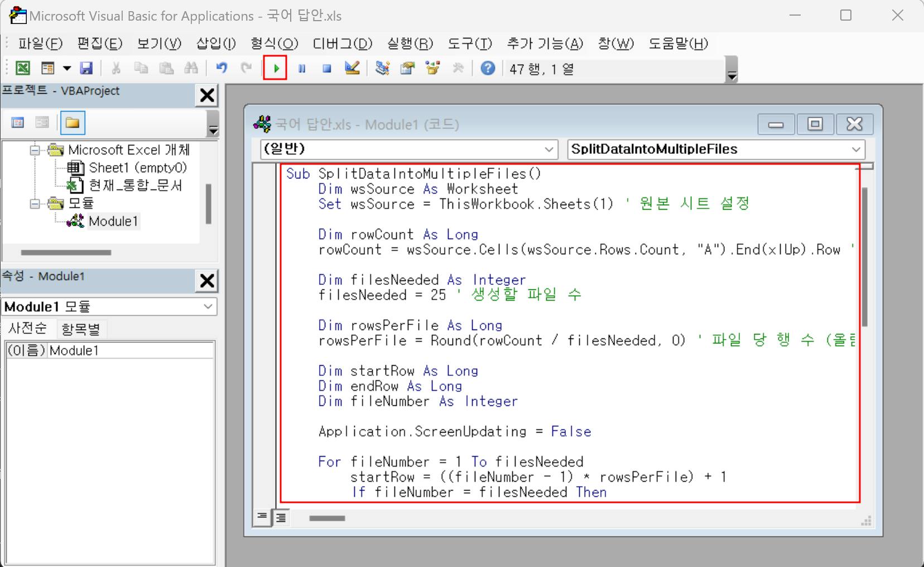Open Find with the binoculars icon

(x=191, y=69)
